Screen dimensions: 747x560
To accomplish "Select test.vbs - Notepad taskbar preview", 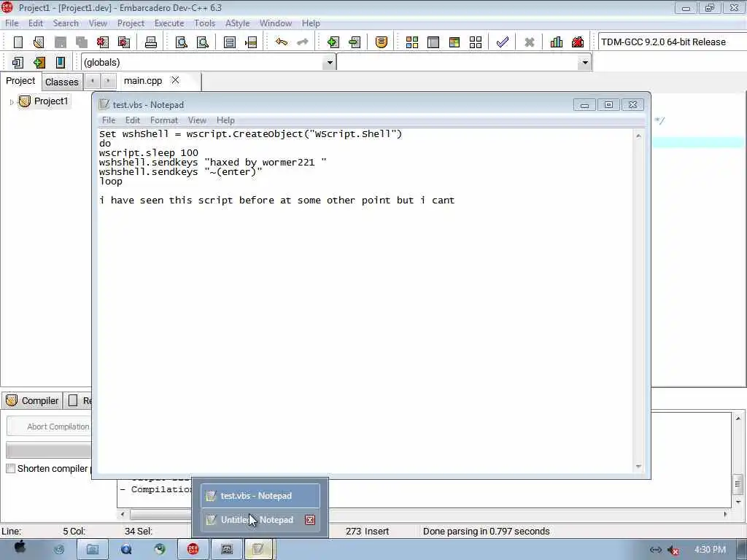I will tap(260, 496).
